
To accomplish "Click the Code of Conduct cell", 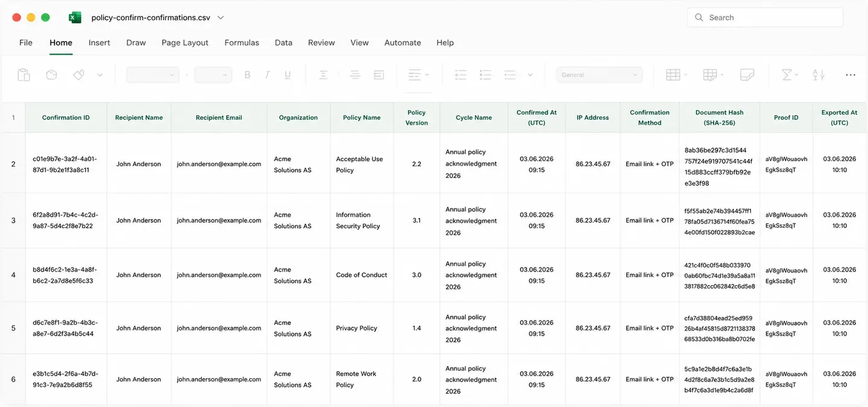I will (x=362, y=275).
